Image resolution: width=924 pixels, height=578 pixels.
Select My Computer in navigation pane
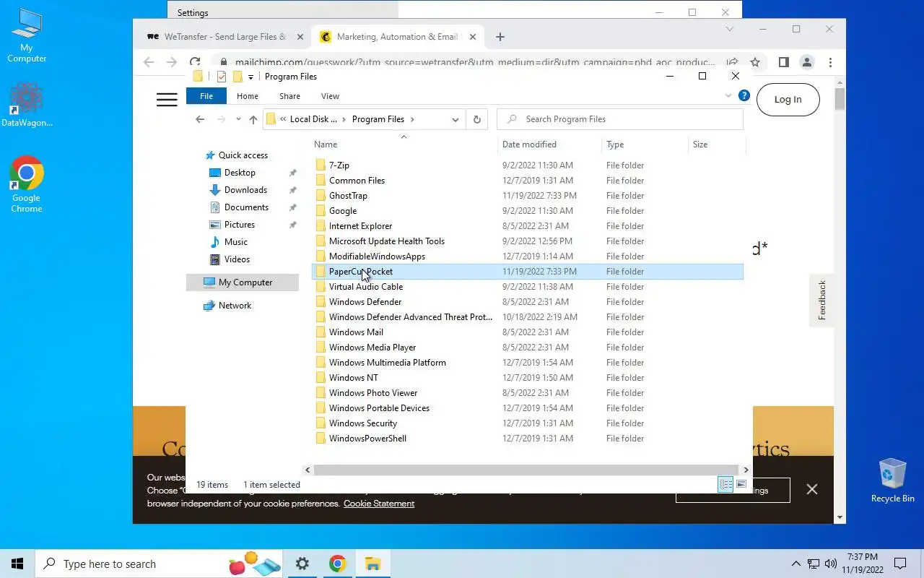[x=243, y=282]
